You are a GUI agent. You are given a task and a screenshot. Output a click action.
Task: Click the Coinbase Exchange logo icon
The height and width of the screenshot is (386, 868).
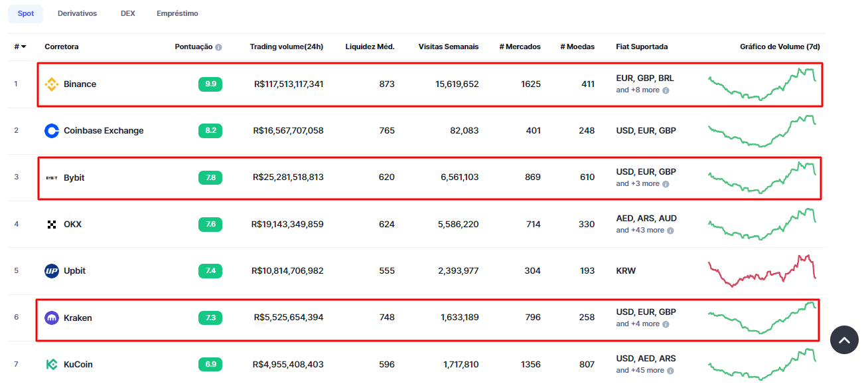51,131
